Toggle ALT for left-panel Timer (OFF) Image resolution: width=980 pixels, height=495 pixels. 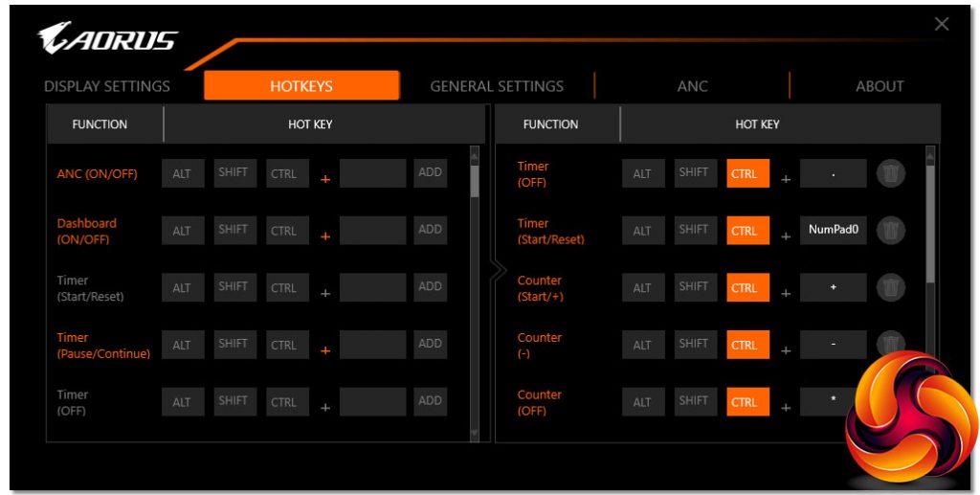[183, 401]
